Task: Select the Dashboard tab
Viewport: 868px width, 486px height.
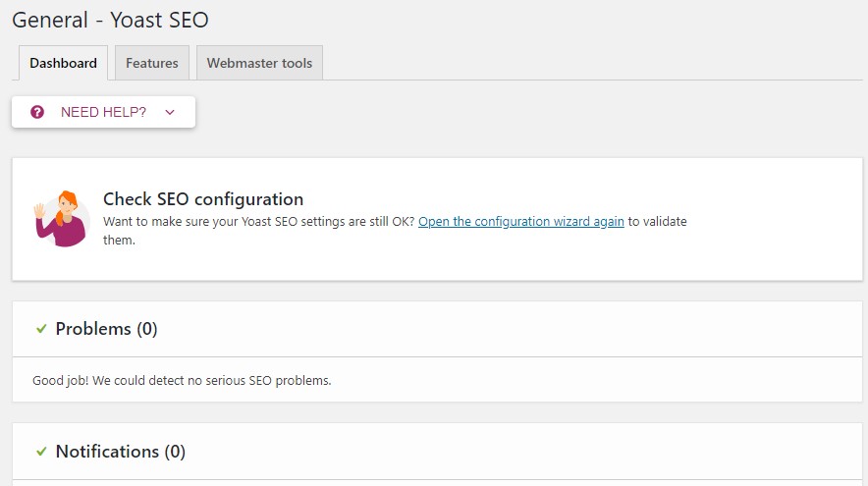Action: click(x=63, y=63)
